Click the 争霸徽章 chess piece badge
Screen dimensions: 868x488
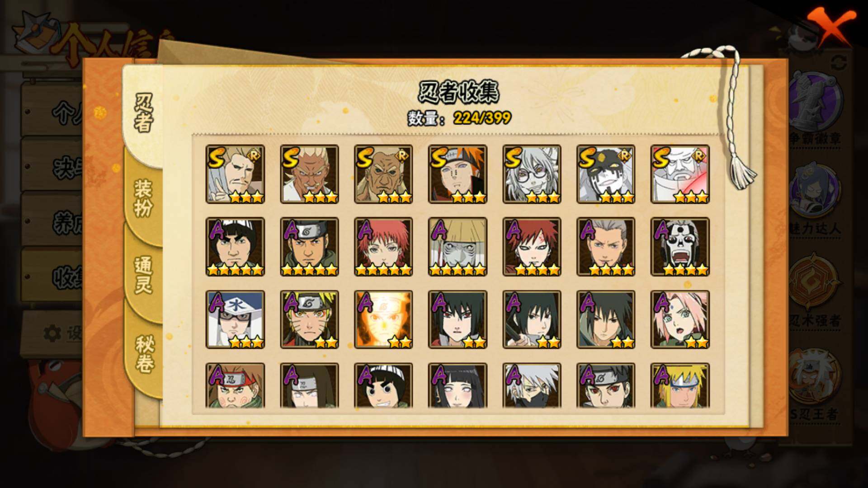[816, 106]
